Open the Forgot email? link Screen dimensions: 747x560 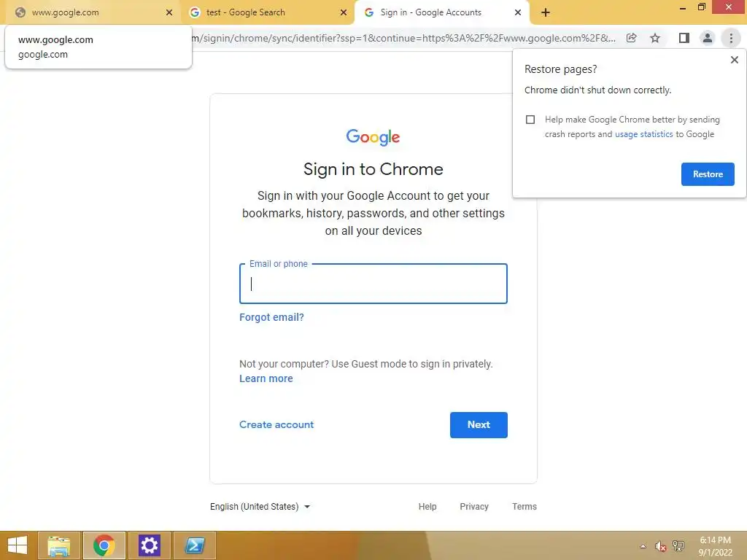[271, 317]
